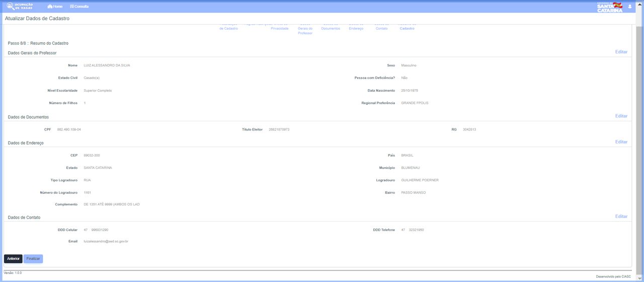
Task: Edit the Dados de Contato section
Action: [621, 217]
